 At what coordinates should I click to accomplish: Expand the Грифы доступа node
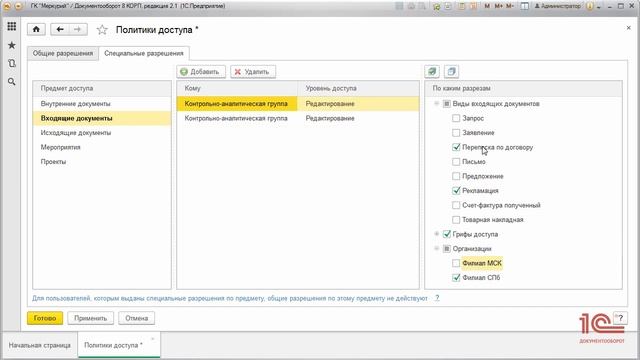(x=436, y=234)
